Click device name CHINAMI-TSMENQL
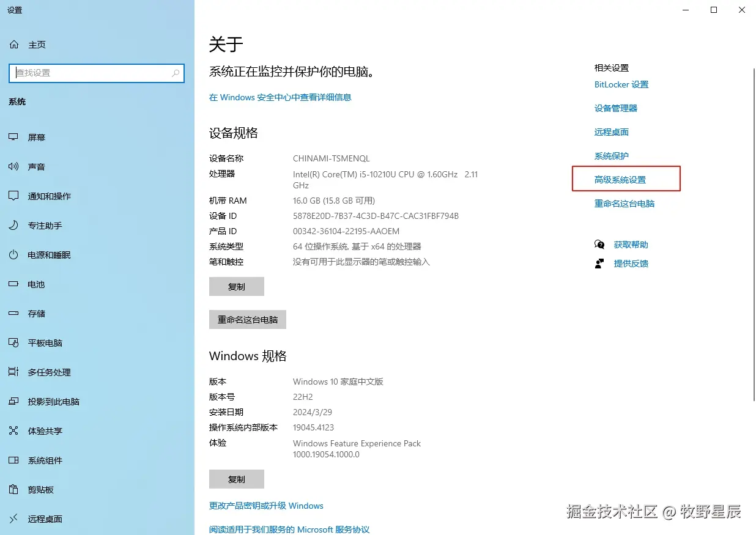Image resolution: width=756 pixels, height=535 pixels. (x=332, y=158)
